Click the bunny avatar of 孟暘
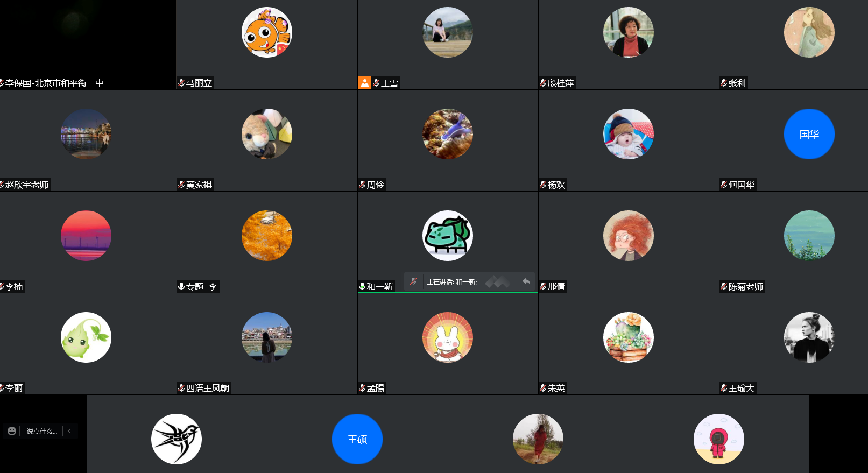This screenshot has height=473, width=868. [448, 337]
